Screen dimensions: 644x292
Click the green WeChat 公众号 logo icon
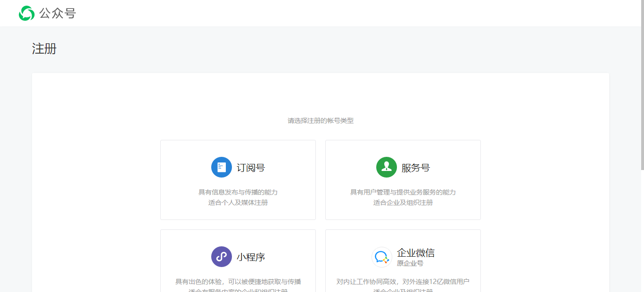point(27,13)
